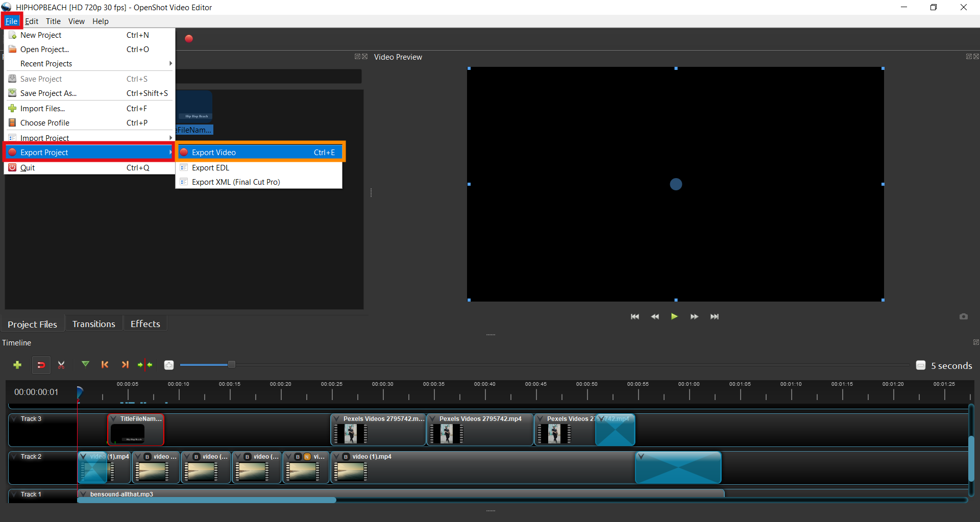Add a marker with the green triangle icon
Image resolution: width=980 pixels, height=522 pixels.
[85, 364]
